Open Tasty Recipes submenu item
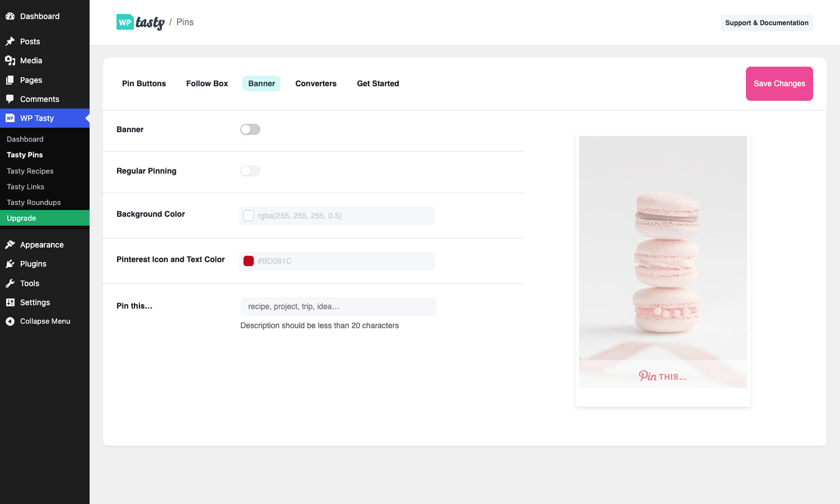840x504 pixels. coord(30,171)
